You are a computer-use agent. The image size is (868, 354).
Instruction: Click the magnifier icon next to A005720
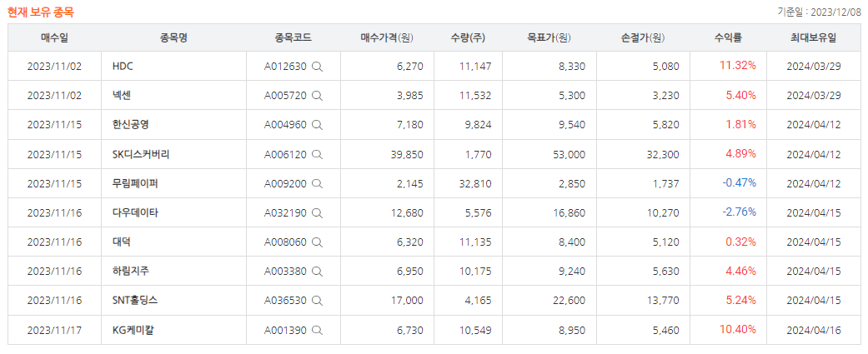click(x=317, y=96)
